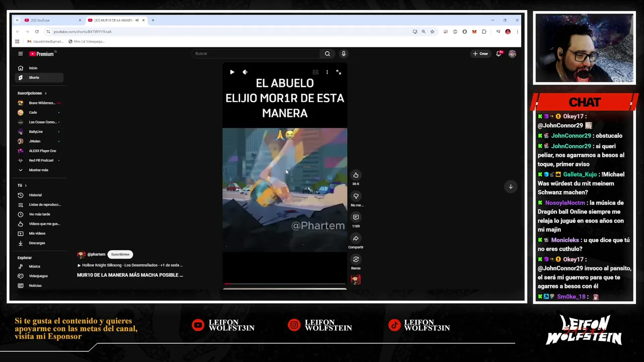
Task: Select the MUR10 DE LA MANERA tab
Action: pos(116,20)
